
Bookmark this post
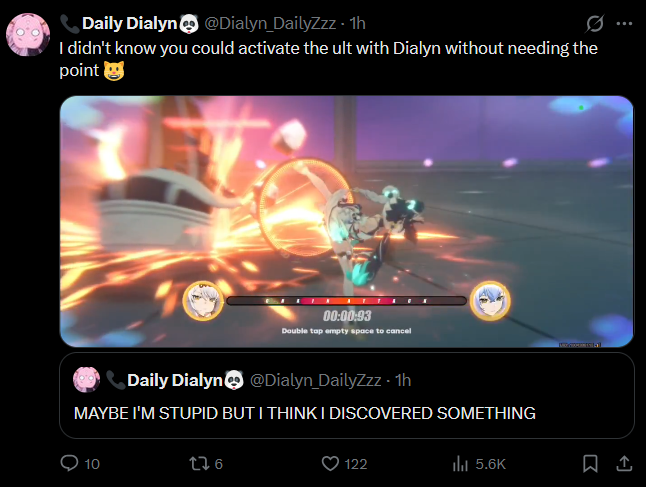[x=590, y=464]
